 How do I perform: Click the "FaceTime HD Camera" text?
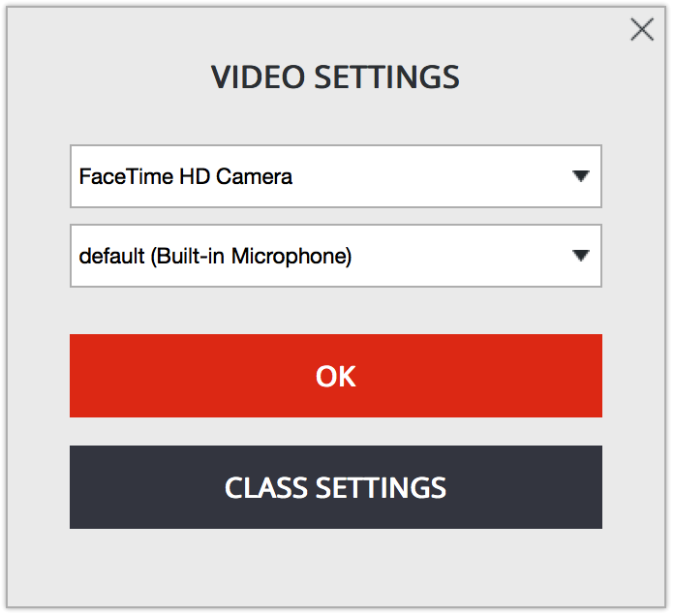click(186, 176)
